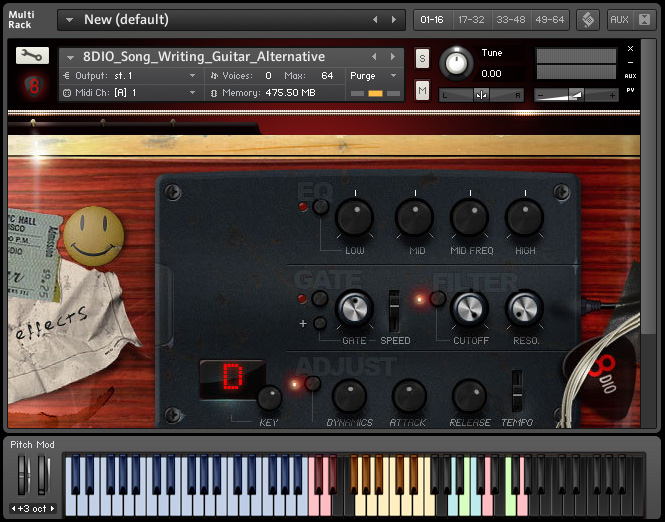Viewport: 665px width, 522px height.
Task: Toggle the instrument AUX label button
Action: tap(631, 76)
